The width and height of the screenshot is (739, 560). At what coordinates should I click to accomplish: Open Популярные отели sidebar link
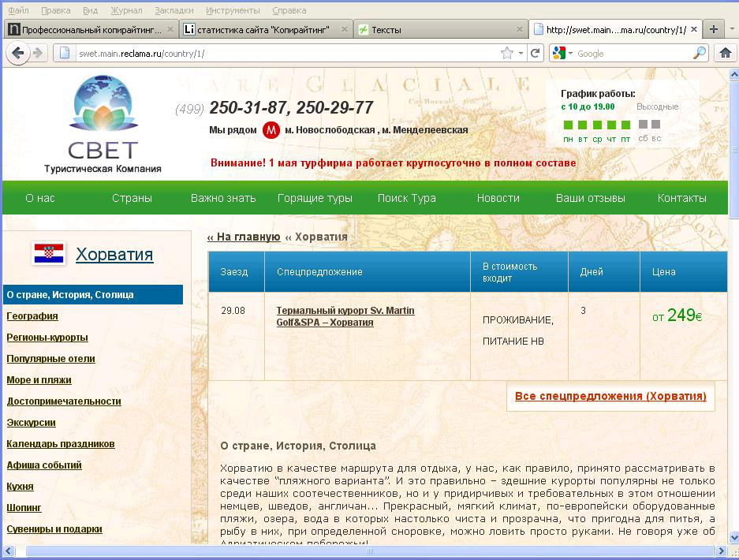[51, 359]
